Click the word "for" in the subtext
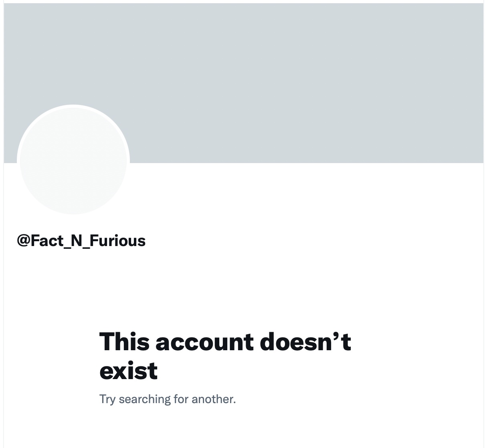489x448 pixels. [x=181, y=399]
